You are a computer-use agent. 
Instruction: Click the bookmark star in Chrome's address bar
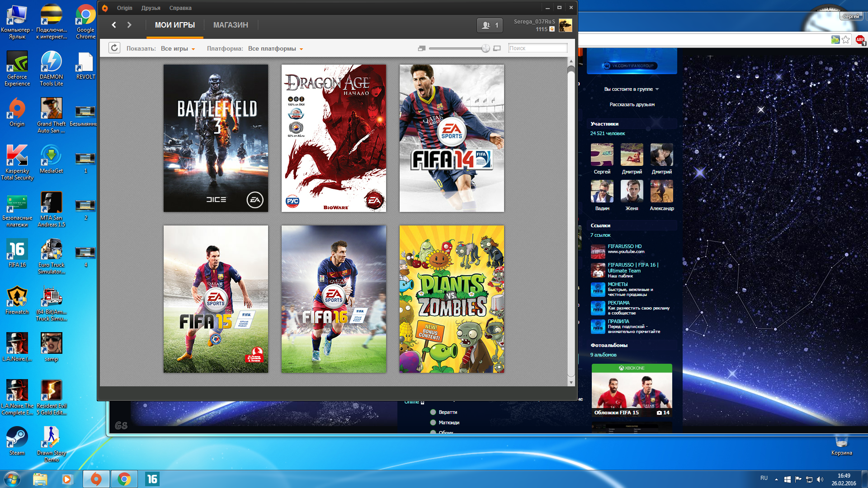click(x=846, y=40)
